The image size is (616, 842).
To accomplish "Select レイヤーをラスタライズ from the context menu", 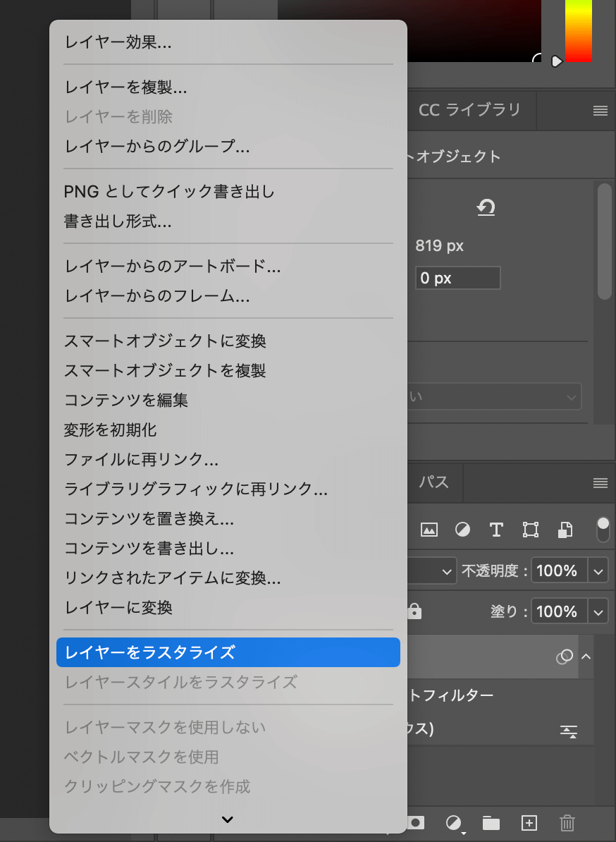I will (x=228, y=652).
